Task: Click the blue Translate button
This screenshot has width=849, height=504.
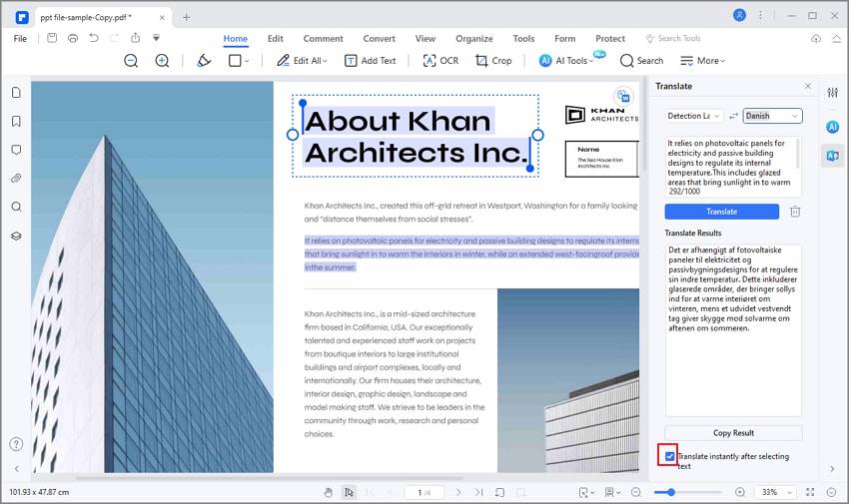Action: coord(722,212)
